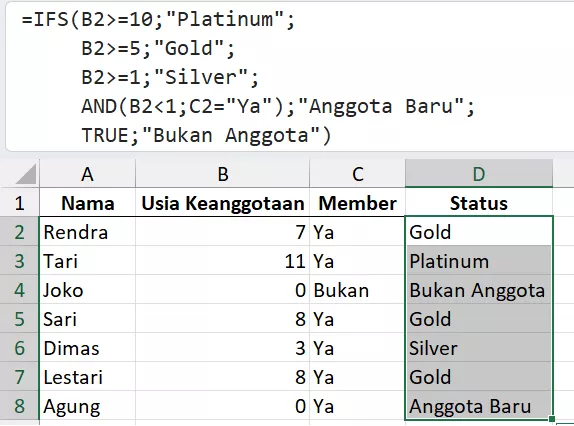
Task: Select column D header
Action: tap(479, 174)
